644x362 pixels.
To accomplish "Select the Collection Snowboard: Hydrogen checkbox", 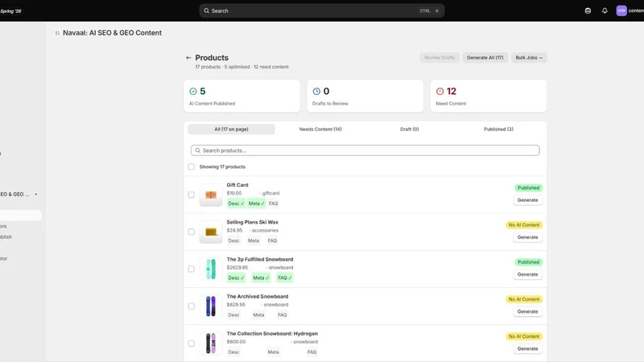I will pyautogui.click(x=192, y=343).
